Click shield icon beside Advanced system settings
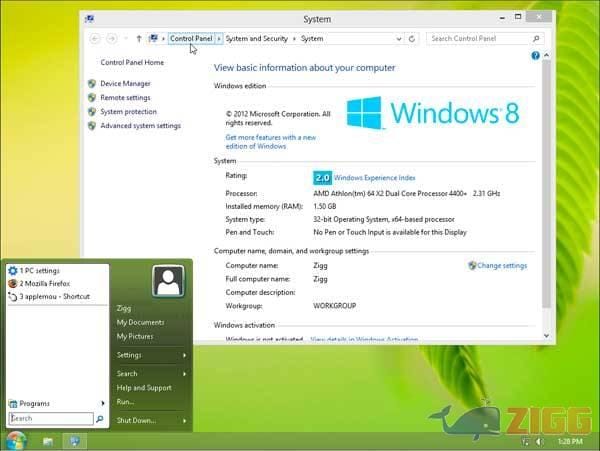 92,125
